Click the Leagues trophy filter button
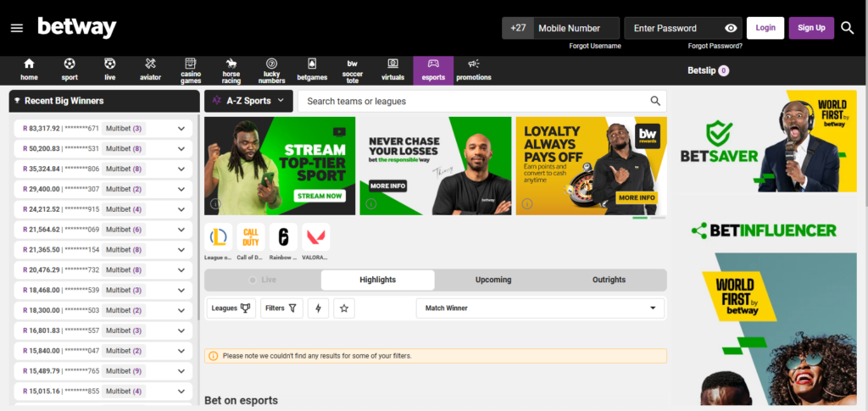The image size is (868, 411). pyautogui.click(x=231, y=308)
